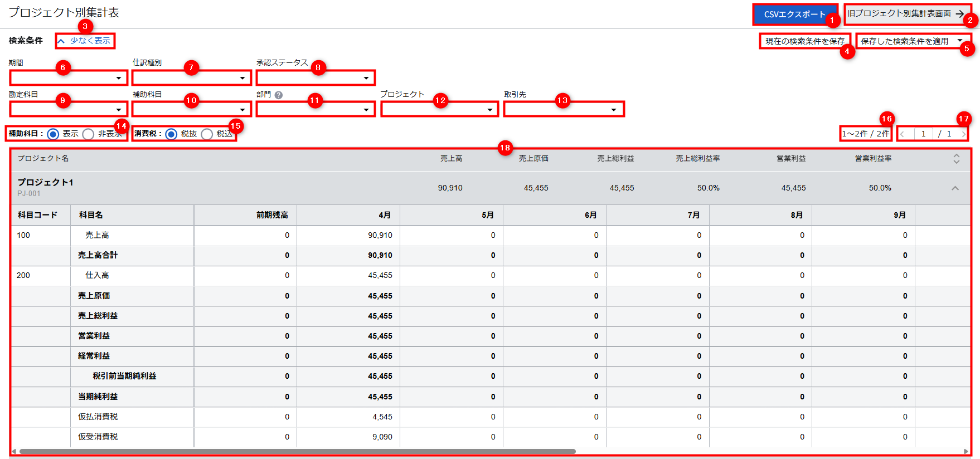The height and width of the screenshot is (459, 980).
Task: Select 消費税 税込 radio button
Action: click(207, 134)
